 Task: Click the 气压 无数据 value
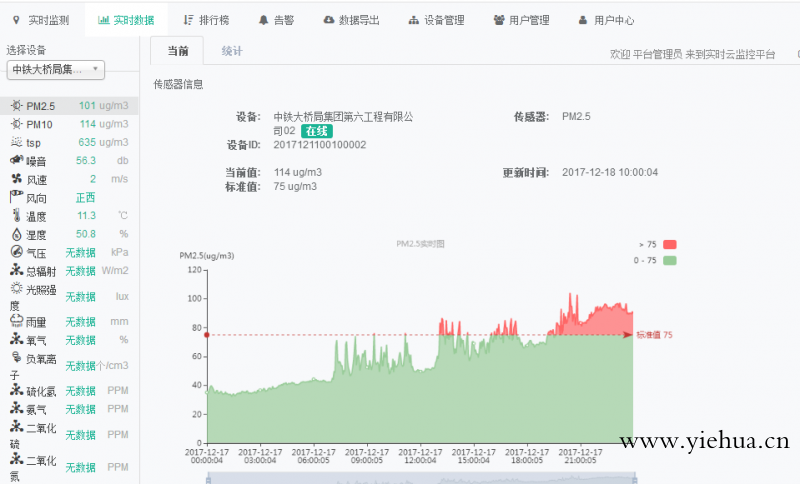point(81,252)
